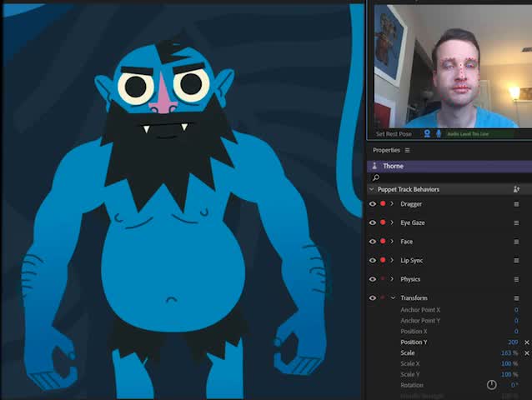Open the Lip Sync behavior options menu

click(x=516, y=261)
